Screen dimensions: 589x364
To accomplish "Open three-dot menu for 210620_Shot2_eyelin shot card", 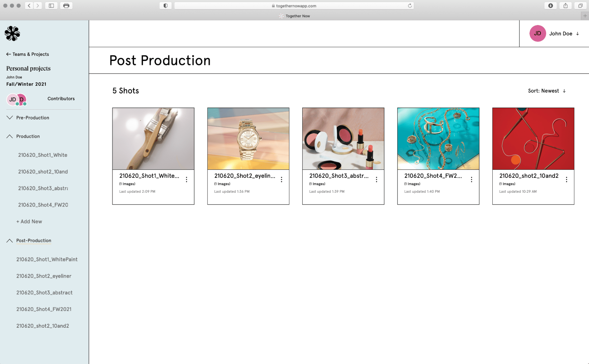I will (281, 179).
